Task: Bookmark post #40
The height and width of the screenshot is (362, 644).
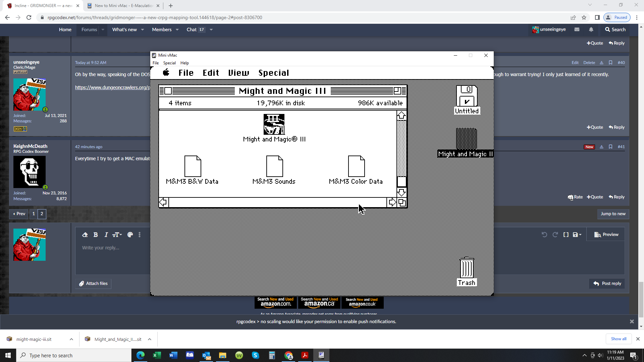Action: pos(610,63)
